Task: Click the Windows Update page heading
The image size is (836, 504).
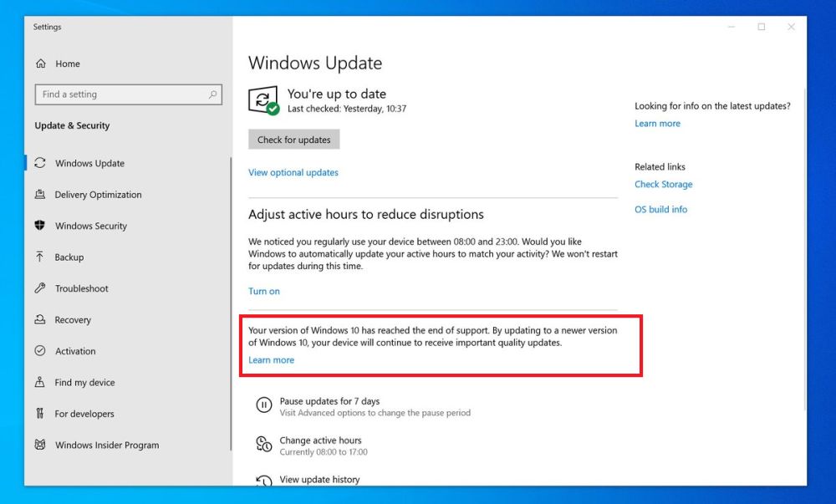Action: click(315, 63)
